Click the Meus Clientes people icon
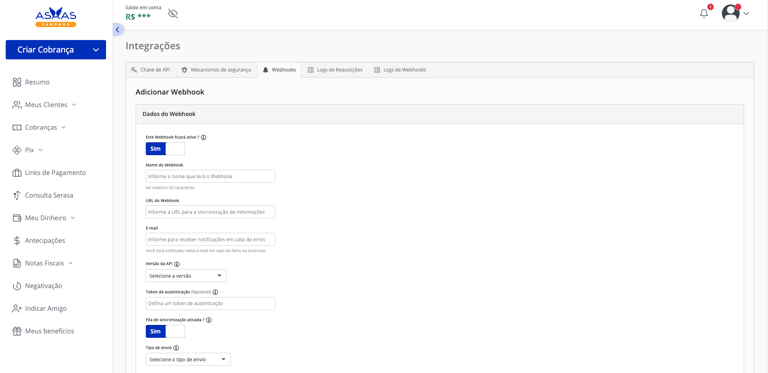768x373 pixels. click(x=17, y=105)
